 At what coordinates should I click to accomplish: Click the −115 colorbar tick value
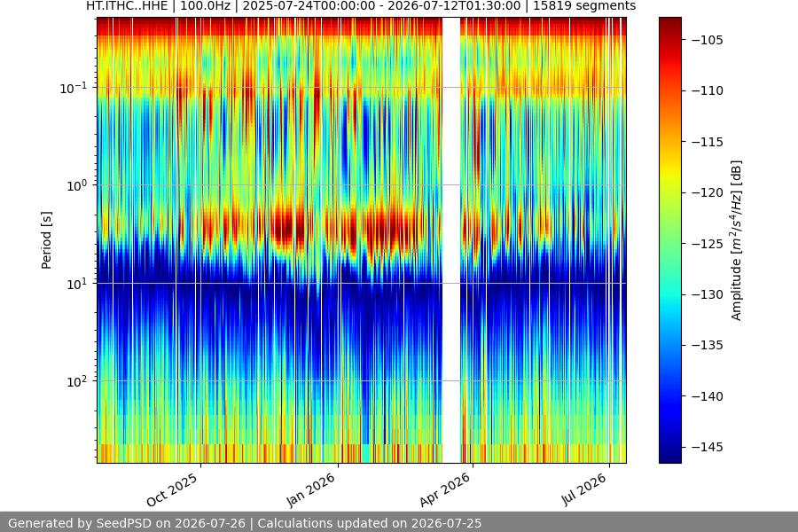click(x=708, y=142)
